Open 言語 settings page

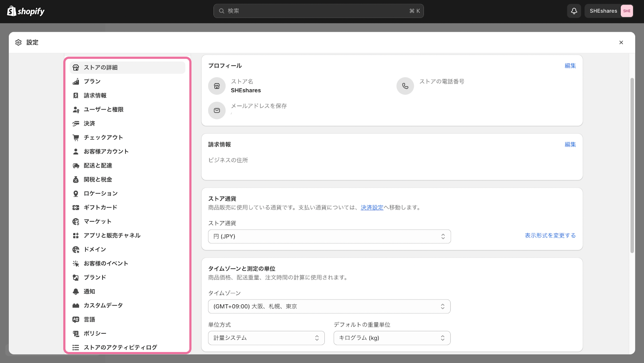pyautogui.click(x=127, y=320)
